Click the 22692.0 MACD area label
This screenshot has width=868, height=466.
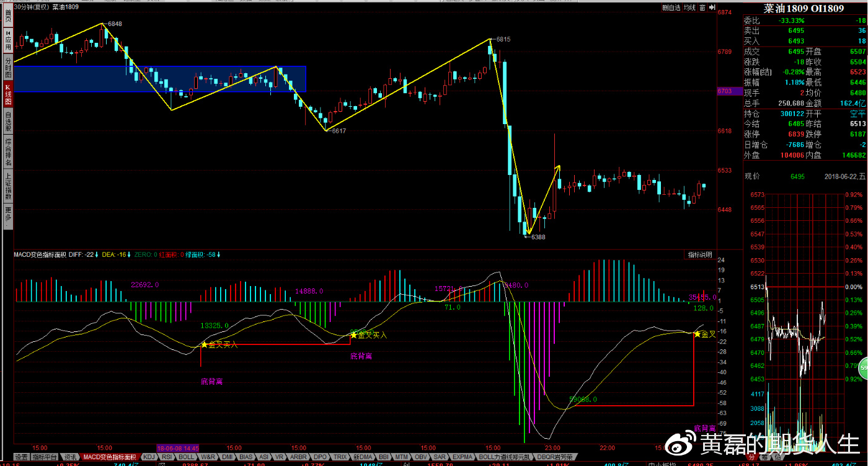(145, 285)
